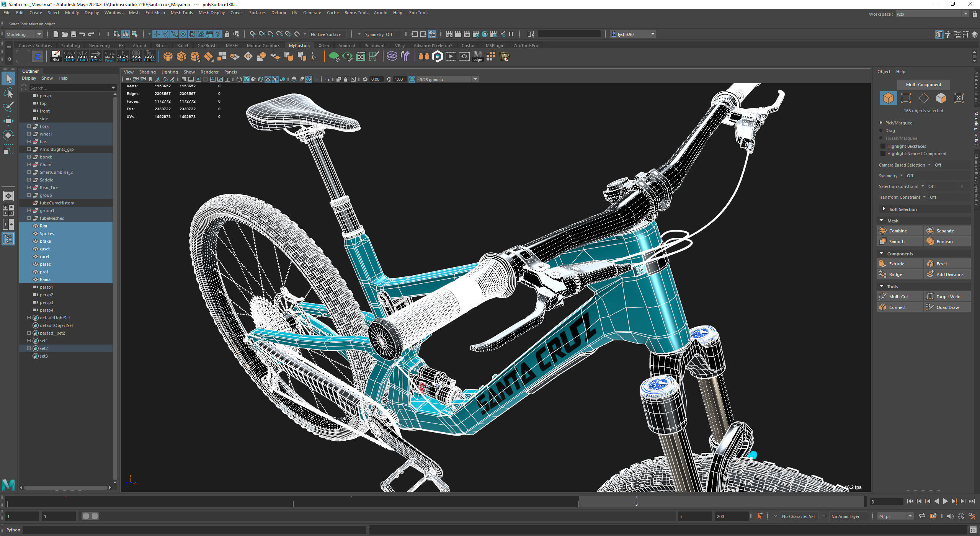Click the Toggle Combi shelf icon

(x=136, y=56)
